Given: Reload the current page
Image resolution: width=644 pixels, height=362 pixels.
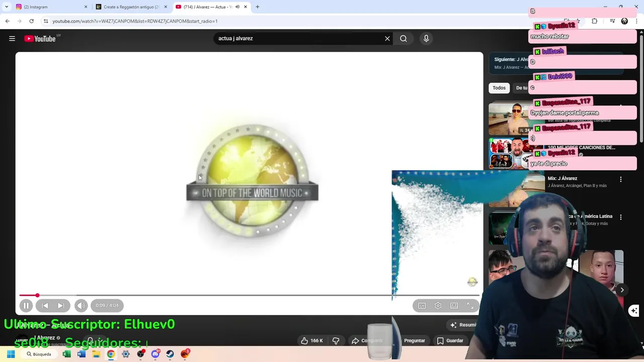Looking at the screenshot, I should click(x=31, y=21).
